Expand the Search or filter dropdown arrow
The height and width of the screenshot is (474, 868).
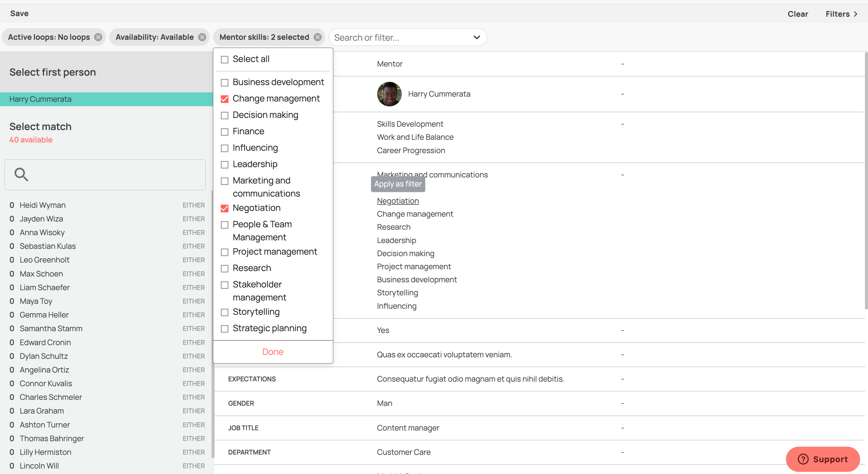pos(477,37)
